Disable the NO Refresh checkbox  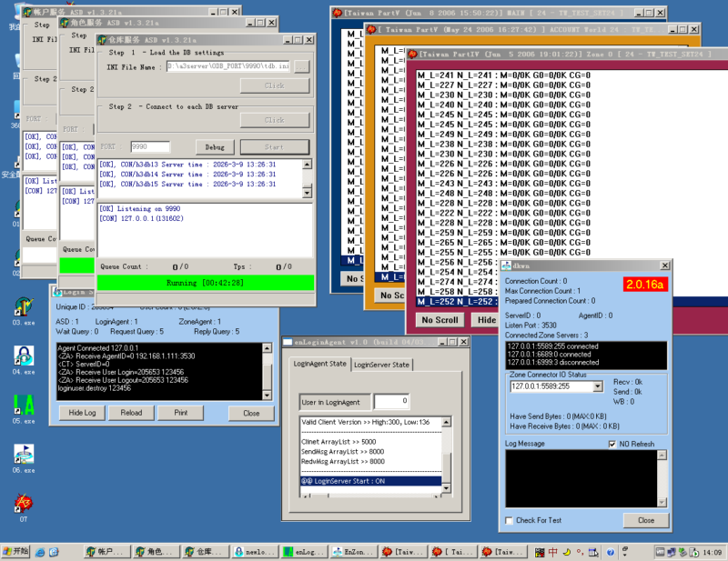pos(612,444)
